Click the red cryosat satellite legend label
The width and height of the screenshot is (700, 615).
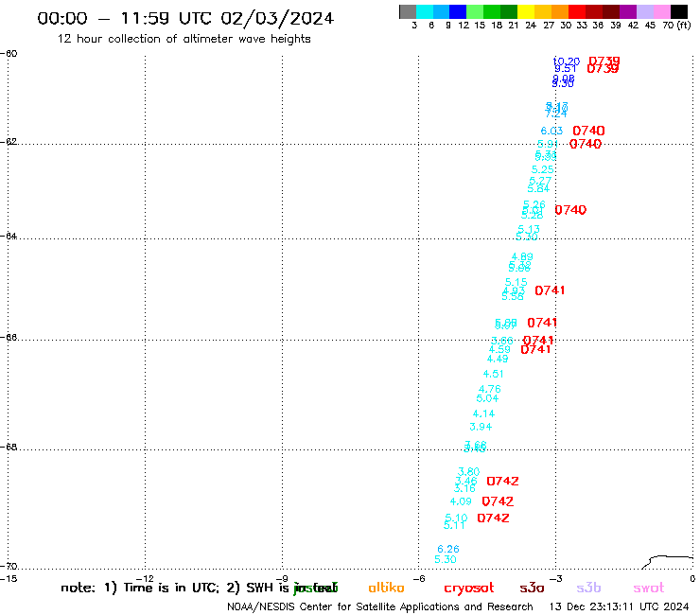469,589
